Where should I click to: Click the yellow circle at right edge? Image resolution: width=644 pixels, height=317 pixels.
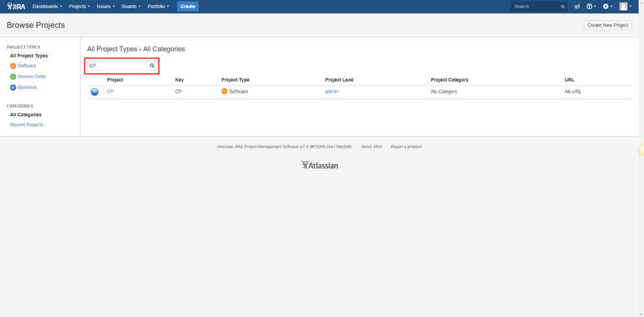point(641,149)
